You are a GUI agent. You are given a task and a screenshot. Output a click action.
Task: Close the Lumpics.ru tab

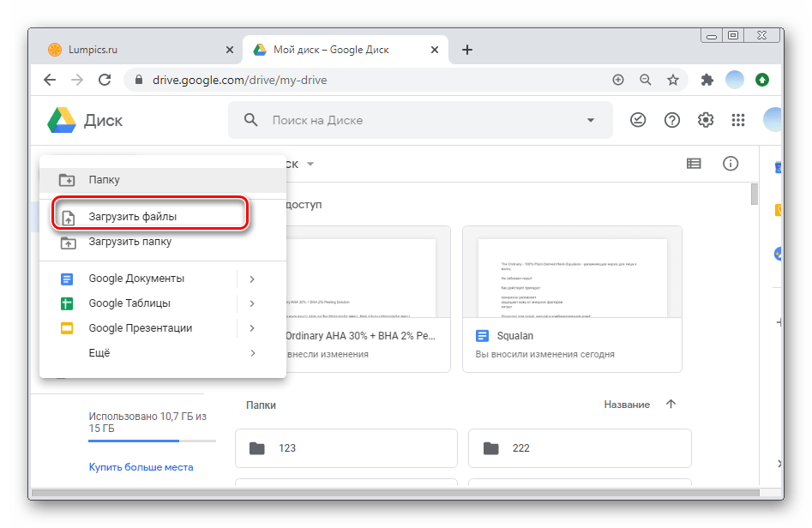pos(230,50)
